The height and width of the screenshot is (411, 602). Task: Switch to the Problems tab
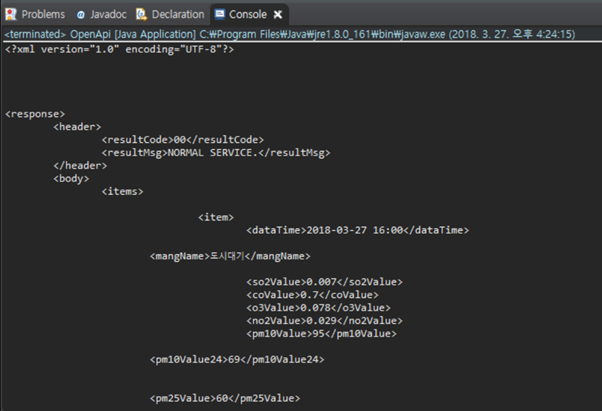35,15
